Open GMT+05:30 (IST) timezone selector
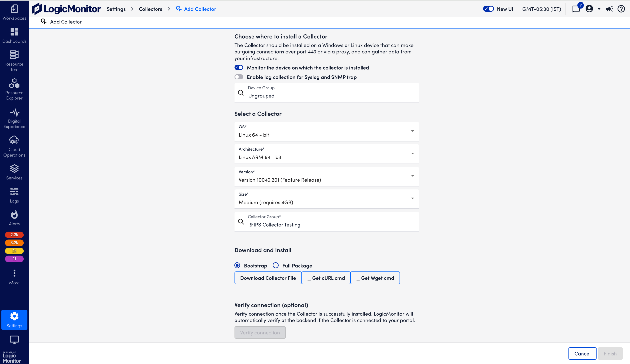The width and height of the screenshot is (630, 364). point(542,9)
